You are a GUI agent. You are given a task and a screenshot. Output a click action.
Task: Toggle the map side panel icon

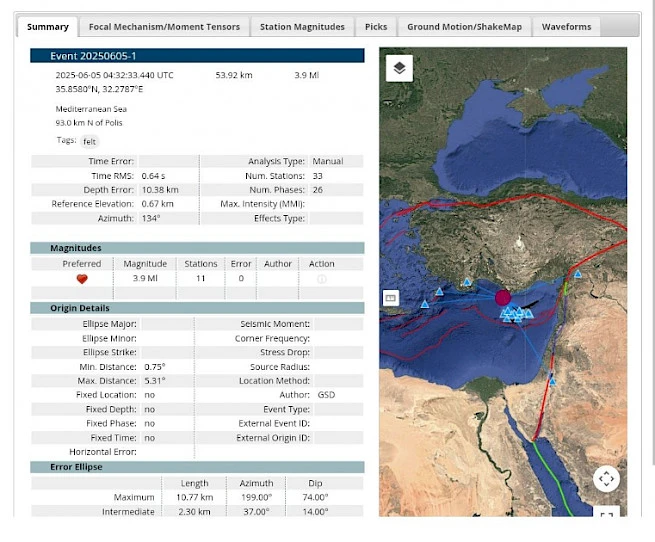[x=391, y=298]
